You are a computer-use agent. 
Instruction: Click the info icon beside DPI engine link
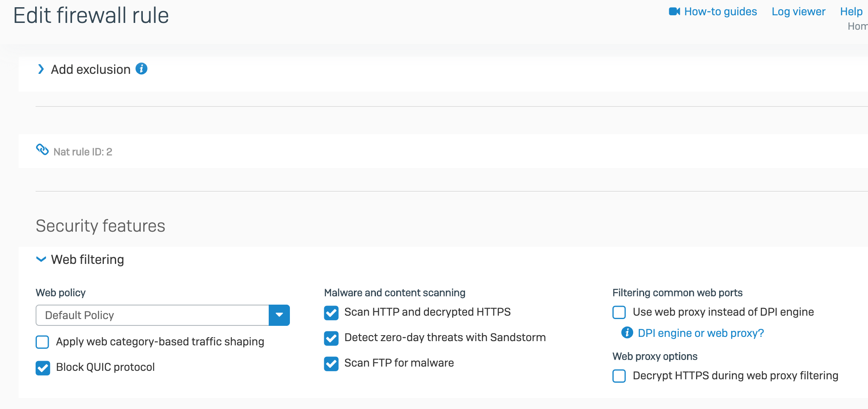[627, 333]
